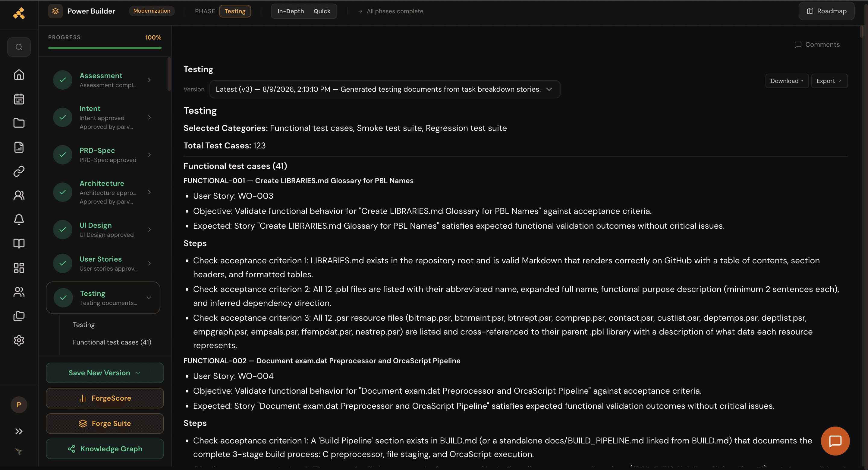868x470 pixels.
Task: Jump to Functional test cases (41) outline item
Action: 112,342
